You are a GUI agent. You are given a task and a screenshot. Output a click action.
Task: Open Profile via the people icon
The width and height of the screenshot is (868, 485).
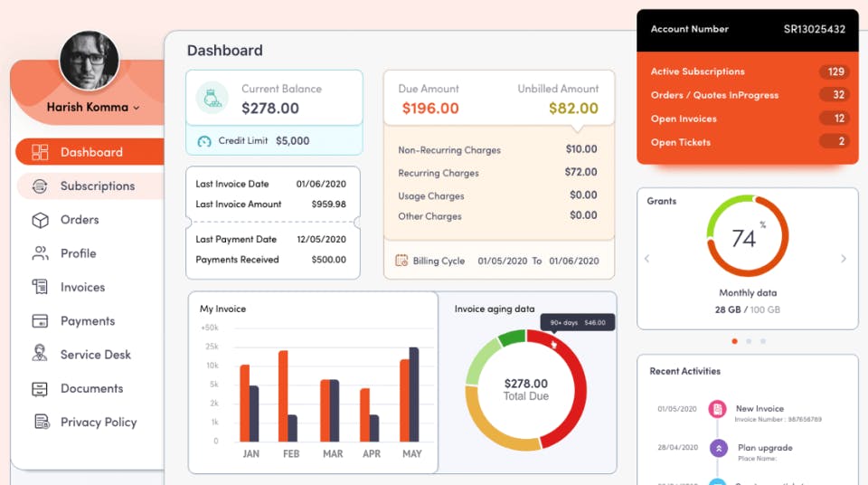tap(40, 253)
